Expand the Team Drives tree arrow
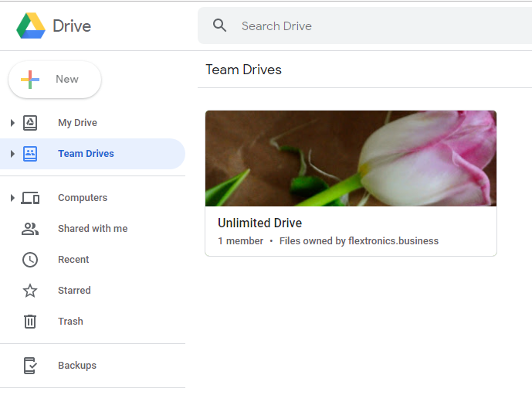This screenshot has width=532, height=402. [x=12, y=154]
